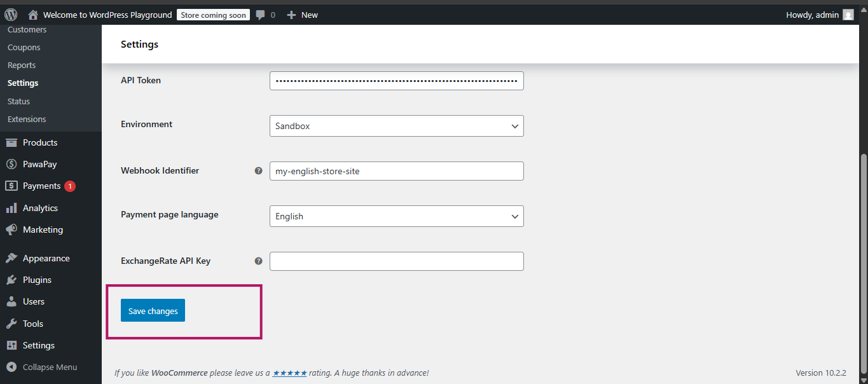The height and width of the screenshot is (384, 868).
Task: Open the Analytics menu
Action: [40, 208]
